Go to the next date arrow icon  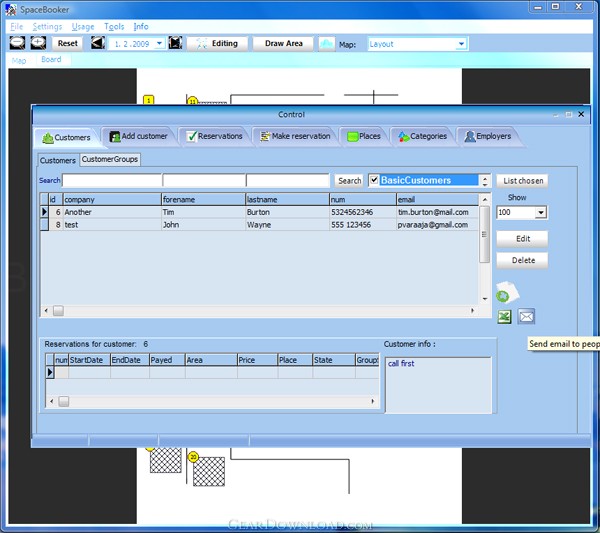175,42
